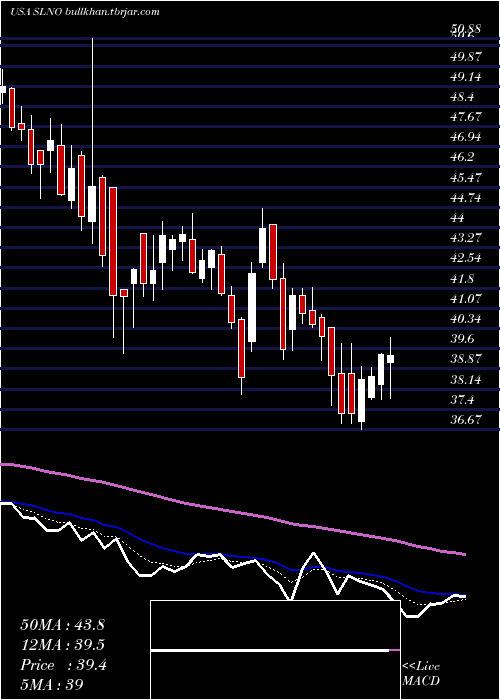Click the 36.67 price axis label

[466, 420]
